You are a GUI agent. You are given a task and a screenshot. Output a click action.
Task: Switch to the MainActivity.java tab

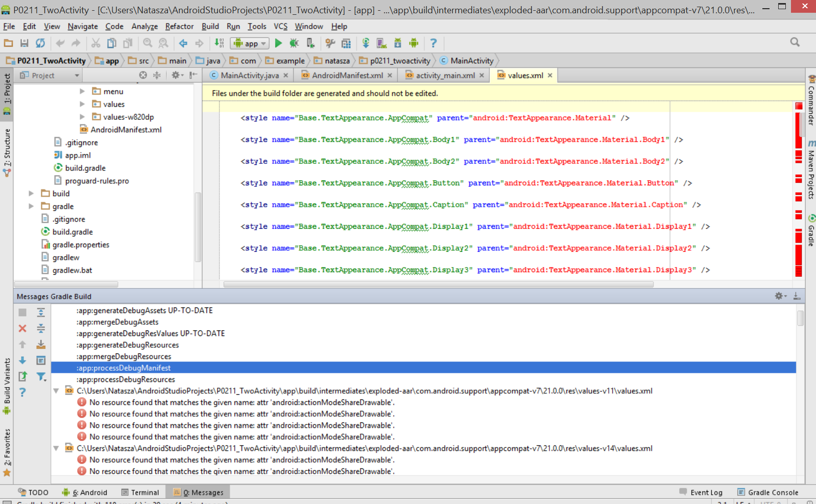coord(249,76)
